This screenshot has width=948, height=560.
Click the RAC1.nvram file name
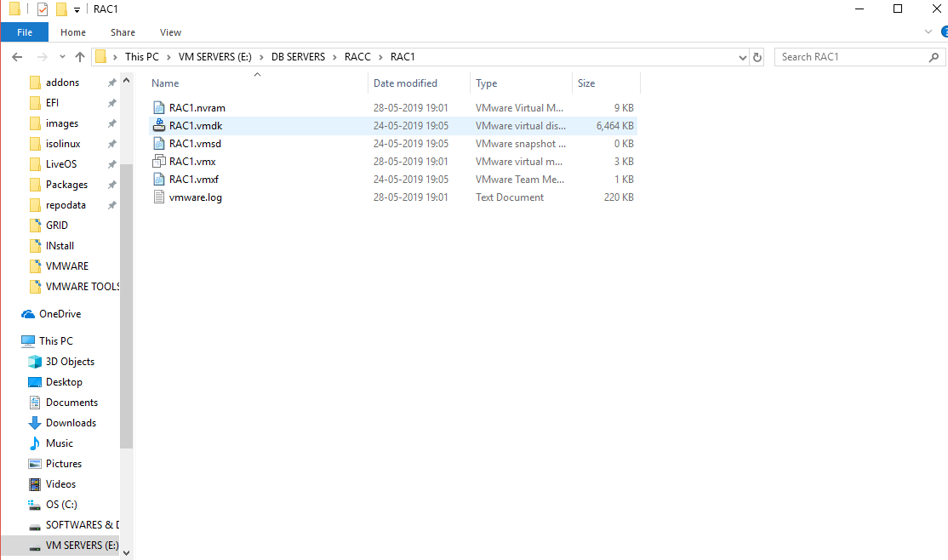pos(197,107)
